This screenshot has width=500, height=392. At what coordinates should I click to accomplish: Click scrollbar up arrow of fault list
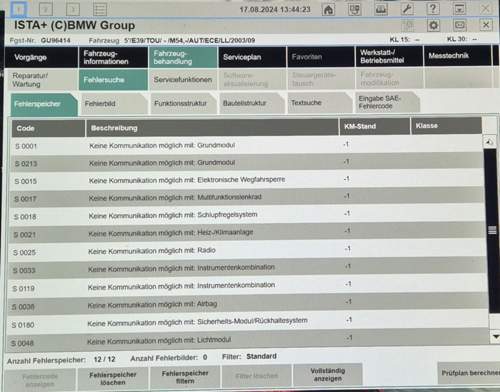click(x=489, y=142)
